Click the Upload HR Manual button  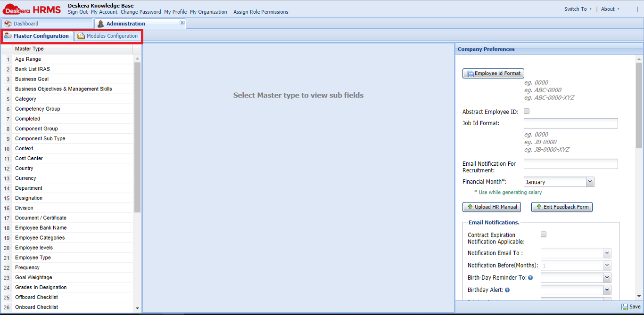coord(492,207)
